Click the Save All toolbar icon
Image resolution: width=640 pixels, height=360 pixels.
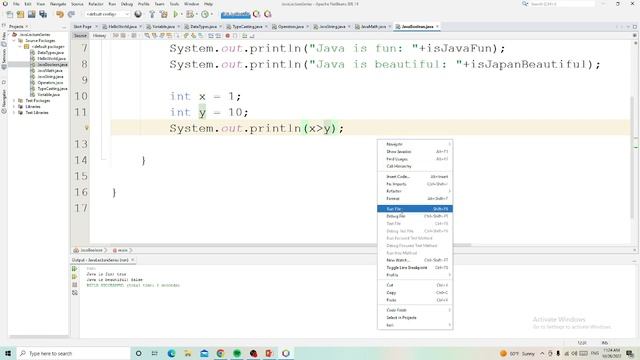click(x=43, y=14)
